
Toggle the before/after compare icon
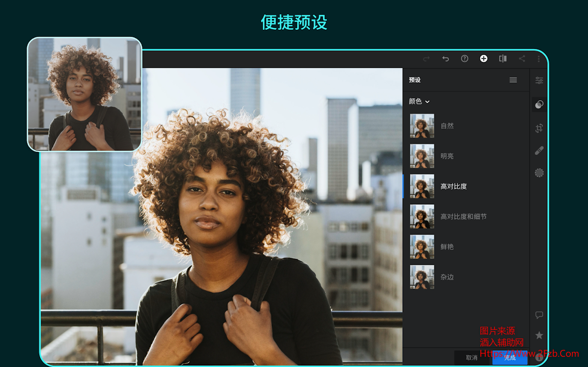click(503, 59)
